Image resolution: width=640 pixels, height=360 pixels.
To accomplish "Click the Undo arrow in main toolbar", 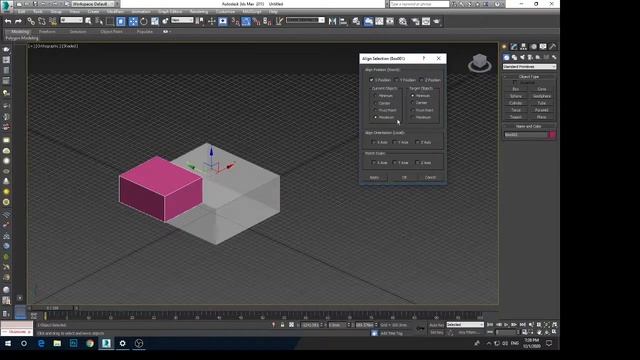I will pos(8,21).
